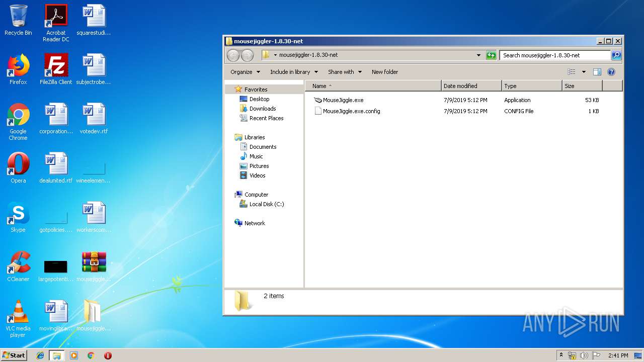Open Recent Places in navigation pane
The width and height of the screenshot is (644, 362).
pyautogui.click(x=266, y=118)
